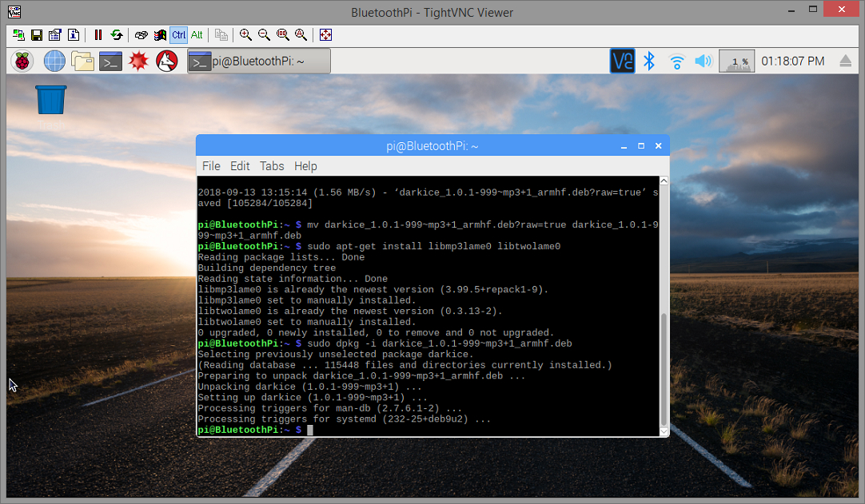This screenshot has width=865, height=504.
Task: Open the terminal Help menu
Action: [x=305, y=166]
